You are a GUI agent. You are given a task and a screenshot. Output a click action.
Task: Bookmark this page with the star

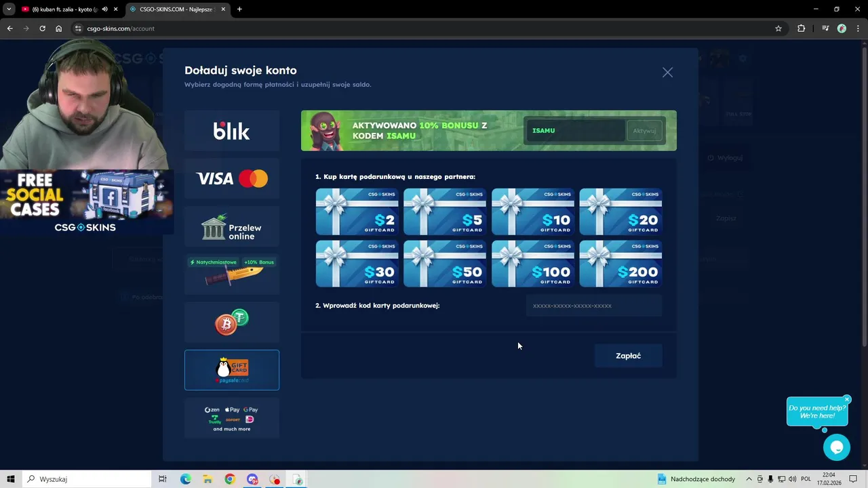coord(778,28)
